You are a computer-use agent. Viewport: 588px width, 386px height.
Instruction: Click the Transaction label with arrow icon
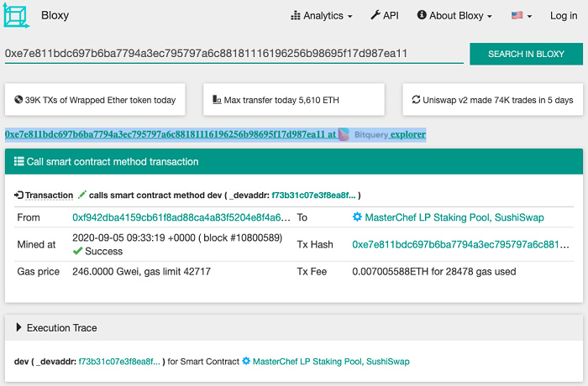coord(44,196)
